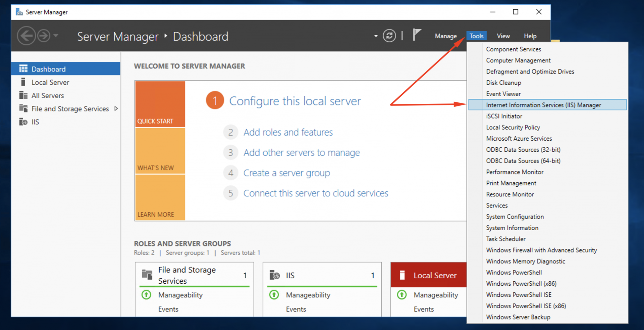The height and width of the screenshot is (330, 644).
Task: Choose Event Viewer from Tools menu
Action: (x=547, y=94)
